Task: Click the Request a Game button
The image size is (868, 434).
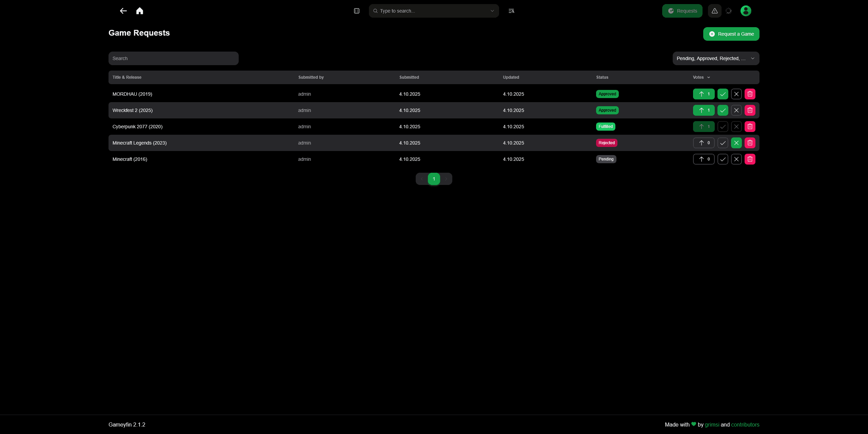Action: [731, 34]
